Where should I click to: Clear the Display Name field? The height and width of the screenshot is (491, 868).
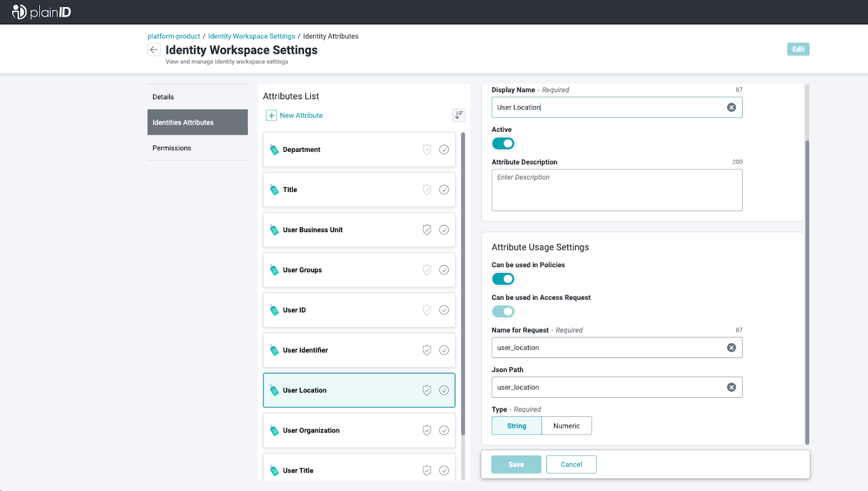(x=731, y=107)
